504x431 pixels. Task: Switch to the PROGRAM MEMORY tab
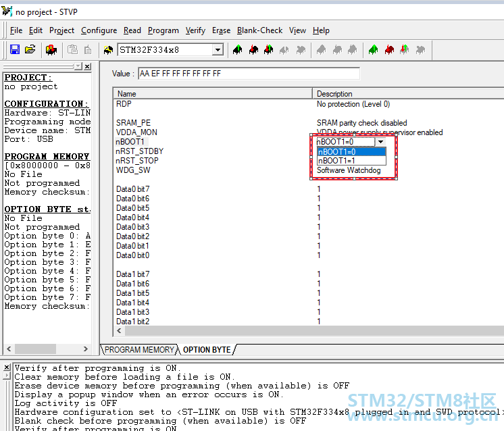click(139, 350)
